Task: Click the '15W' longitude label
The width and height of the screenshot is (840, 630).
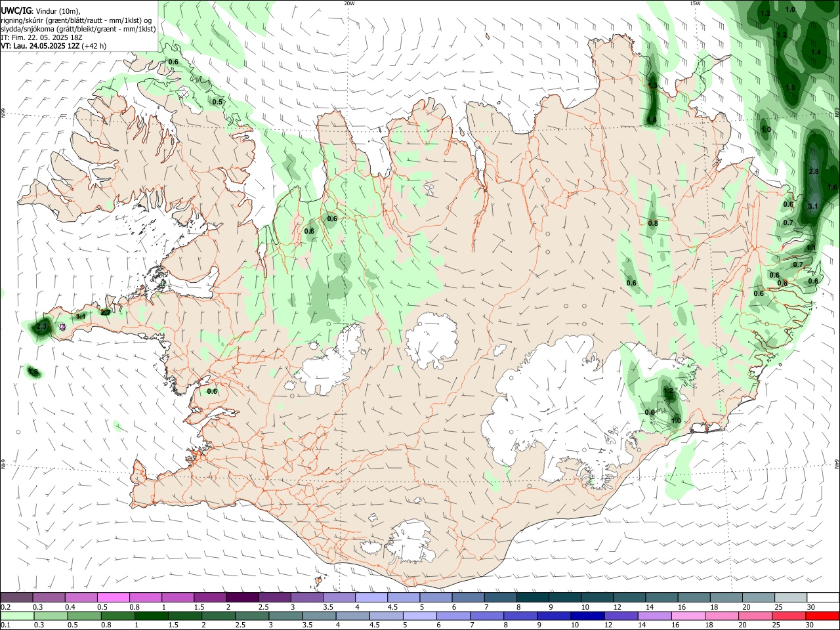Action: tap(694, 3)
